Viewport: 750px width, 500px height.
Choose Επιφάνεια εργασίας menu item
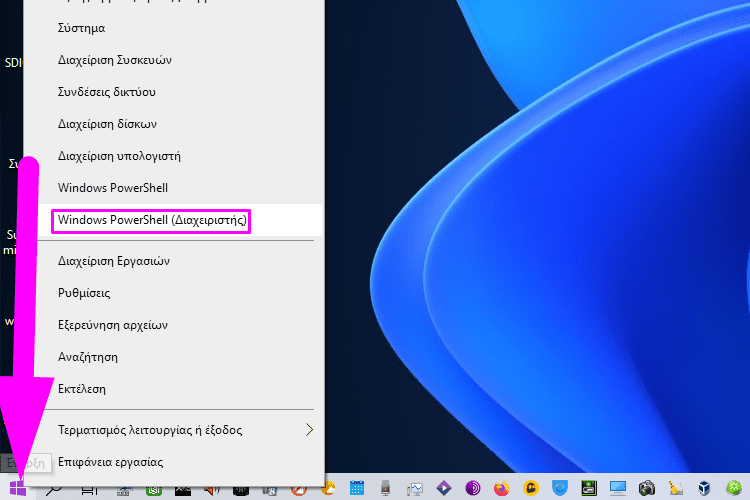[x=174, y=462]
